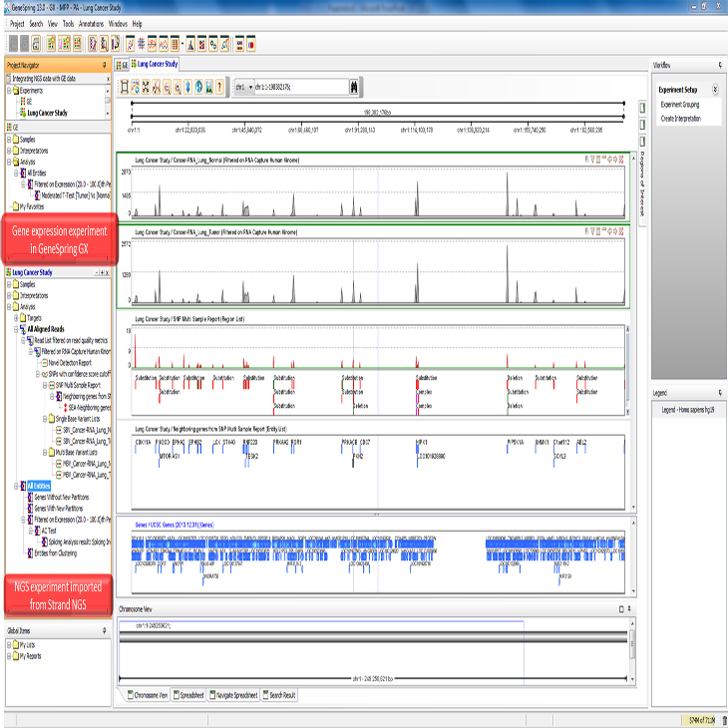Click the chromosome location input field
728x728 pixels.
click(299, 88)
